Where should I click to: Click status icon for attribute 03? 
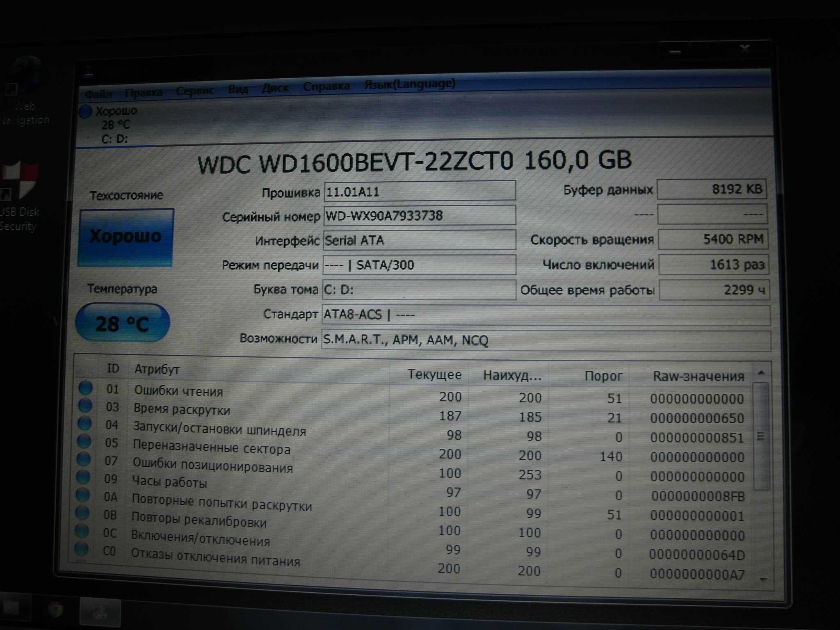pyautogui.click(x=85, y=405)
